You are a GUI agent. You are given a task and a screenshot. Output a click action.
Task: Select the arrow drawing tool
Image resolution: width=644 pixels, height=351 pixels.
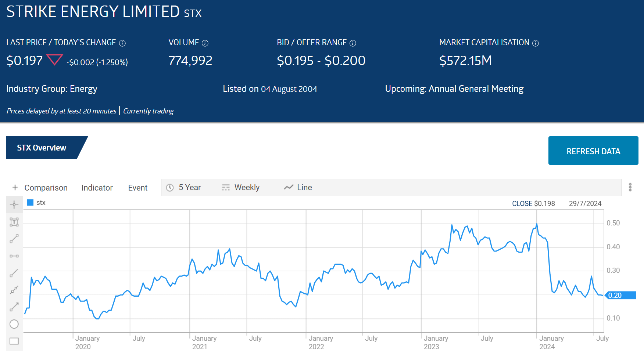[14, 307]
